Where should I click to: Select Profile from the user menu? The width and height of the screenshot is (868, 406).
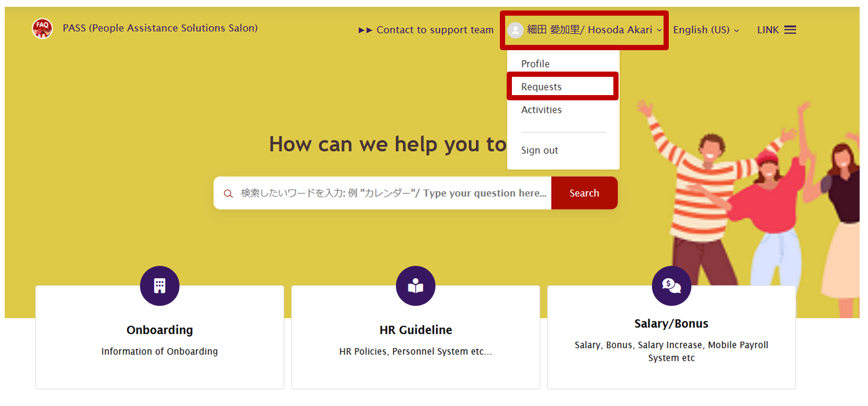(x=535, y=64)
